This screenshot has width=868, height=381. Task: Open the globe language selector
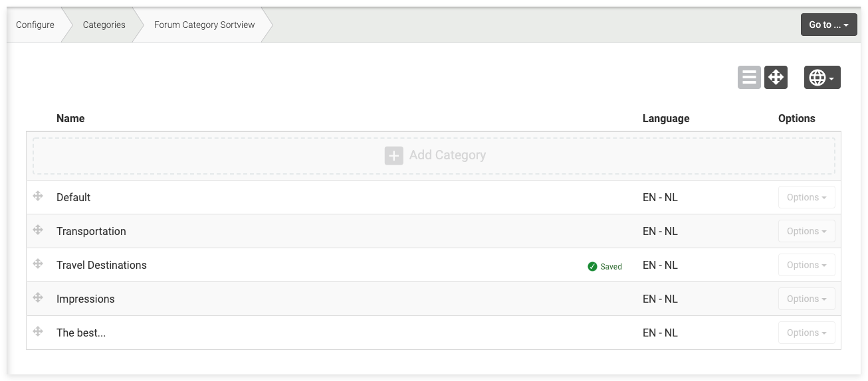[822, 78]
